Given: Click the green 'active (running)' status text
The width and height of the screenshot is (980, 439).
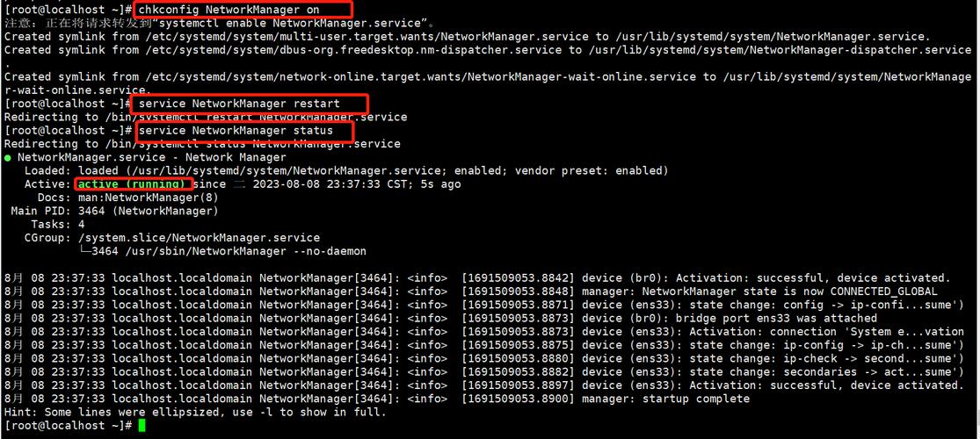Looking at the screenshot, I should click(x=134, y=184).
